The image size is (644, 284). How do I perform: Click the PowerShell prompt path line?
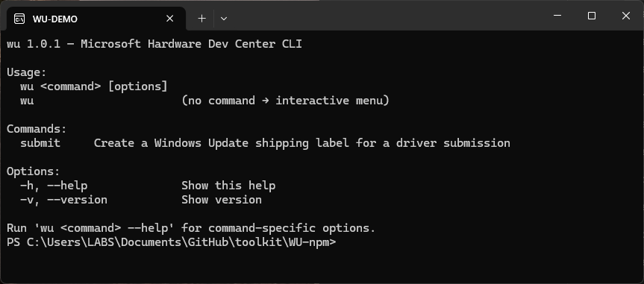pos(172,242)
